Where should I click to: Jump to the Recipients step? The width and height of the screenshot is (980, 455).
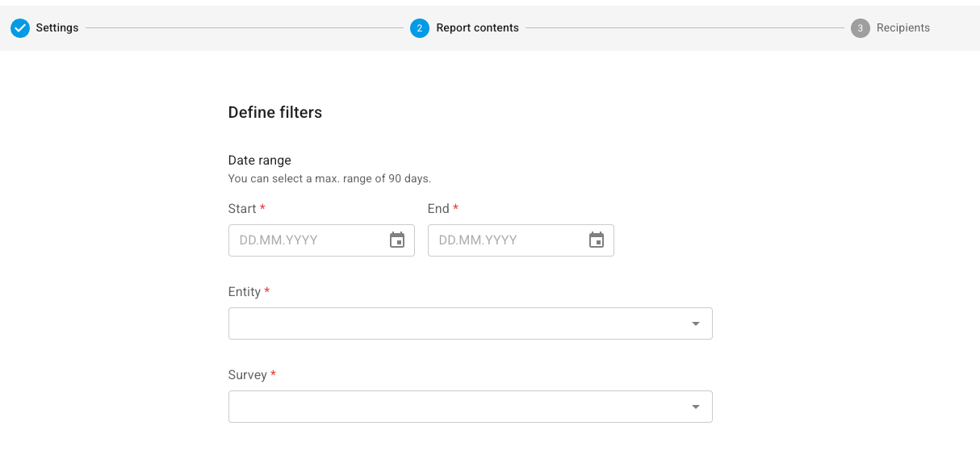click(x=903, y=28)
